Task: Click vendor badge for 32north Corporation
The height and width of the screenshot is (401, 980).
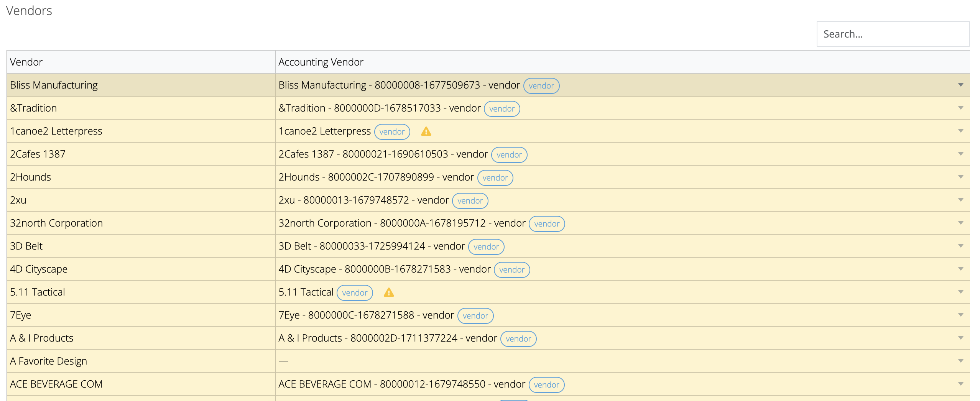Action: [x=547, y=224]
